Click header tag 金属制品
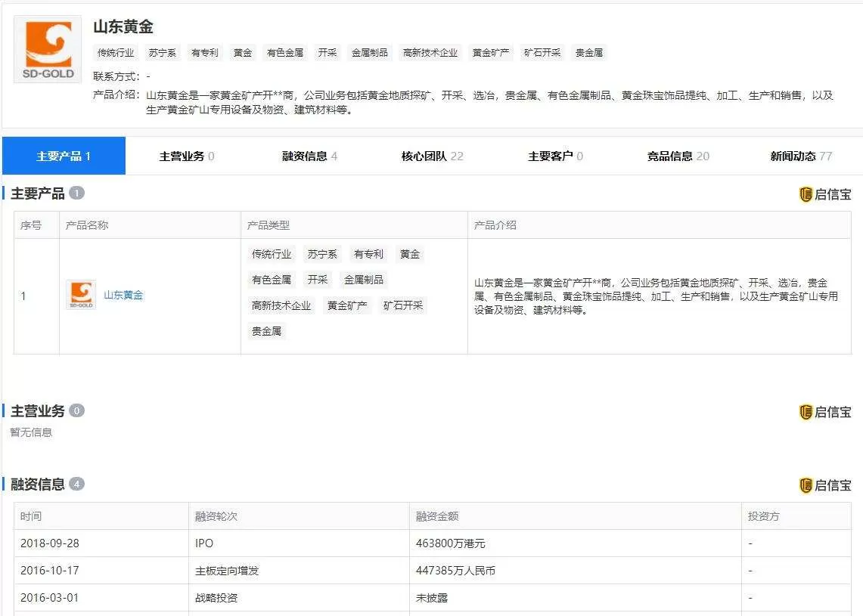The width and height of the screenshot is (863, 616). (369, 53)
